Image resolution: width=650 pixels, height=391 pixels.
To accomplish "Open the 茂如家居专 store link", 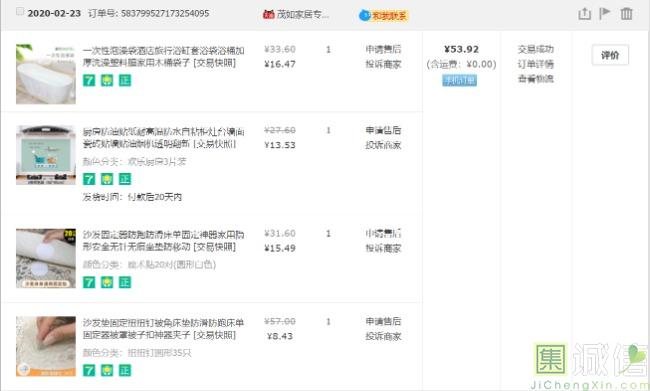I will point(303,15).
